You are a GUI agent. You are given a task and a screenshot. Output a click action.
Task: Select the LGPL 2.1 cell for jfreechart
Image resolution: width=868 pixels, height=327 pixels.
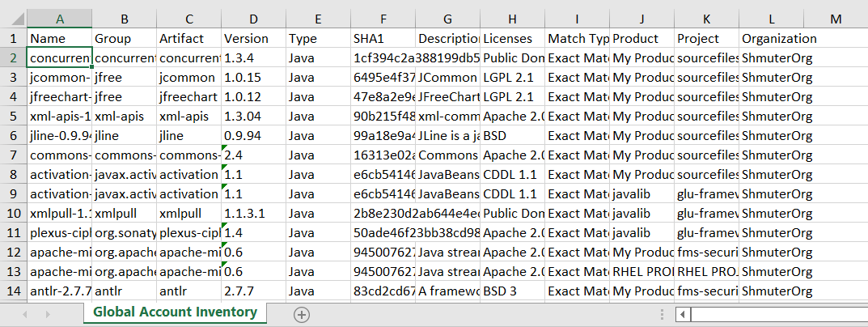point(512,96)
